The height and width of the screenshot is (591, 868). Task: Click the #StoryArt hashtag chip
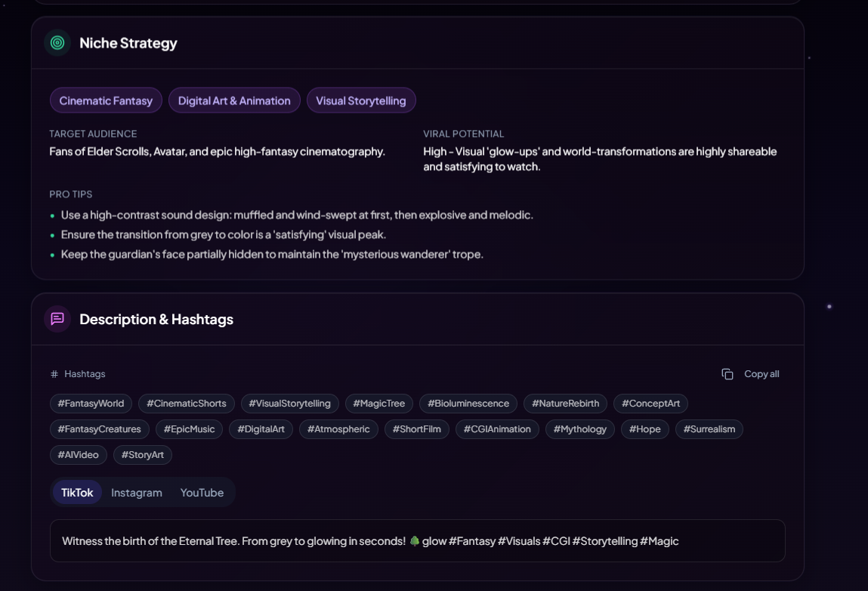tap(143, 455)
